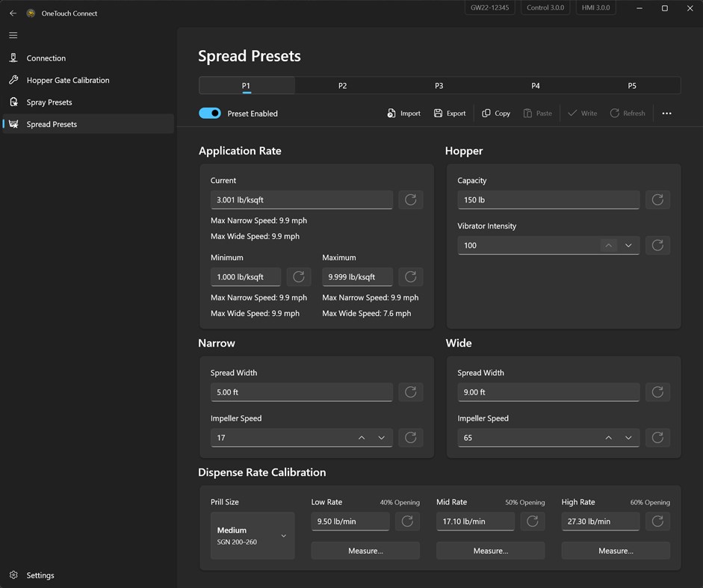Reset the Hopper Capacity value
This screenshot has height=588, width=703.
[657, 199]
